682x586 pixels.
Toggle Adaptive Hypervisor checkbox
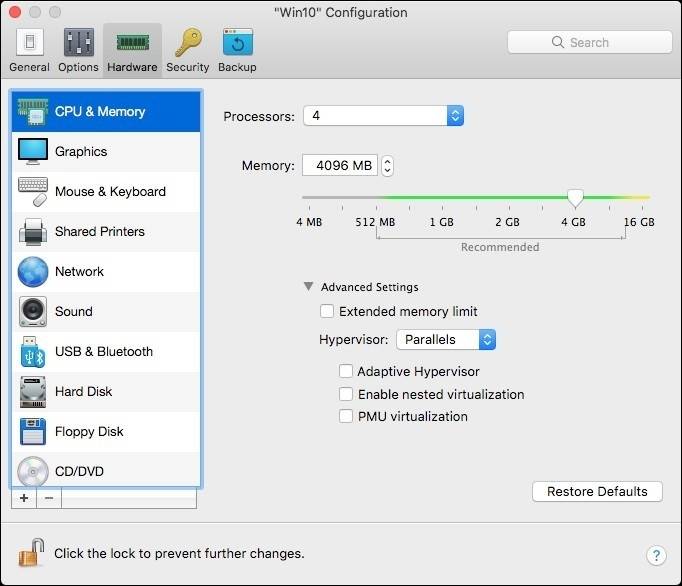tap(346, 371)
